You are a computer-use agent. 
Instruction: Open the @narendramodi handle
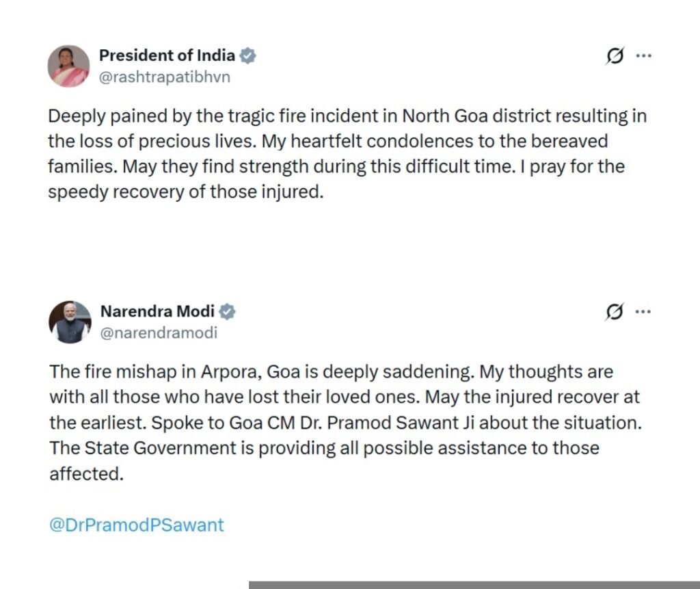pyautogui.click(x=159, y=333)
